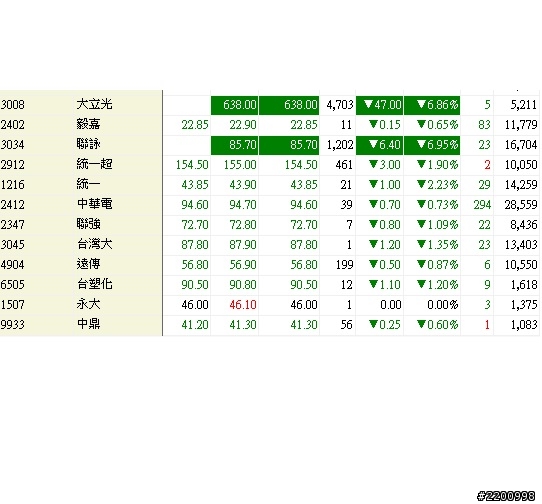The image size is (542, 504).
Task: Click stock name 聯強
Action: pyautogui.click(x=88, y=224)
